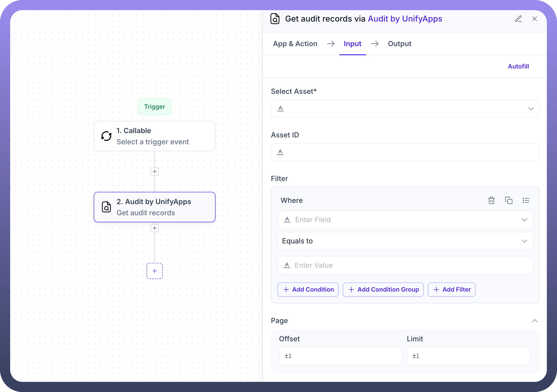
Task: Click the text-type icon in Enter Value field
Action: point(287,265)
